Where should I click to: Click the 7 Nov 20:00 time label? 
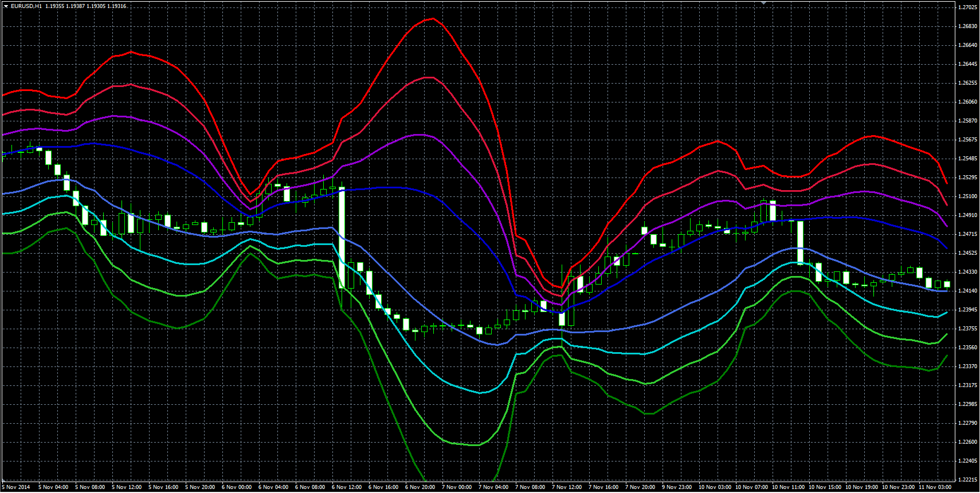tap(640, 487)
